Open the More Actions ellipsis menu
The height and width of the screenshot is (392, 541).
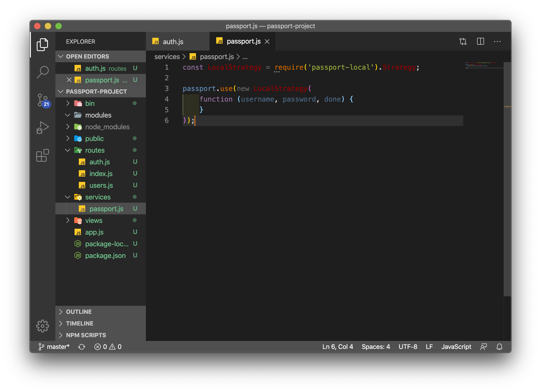coord(497,41)
